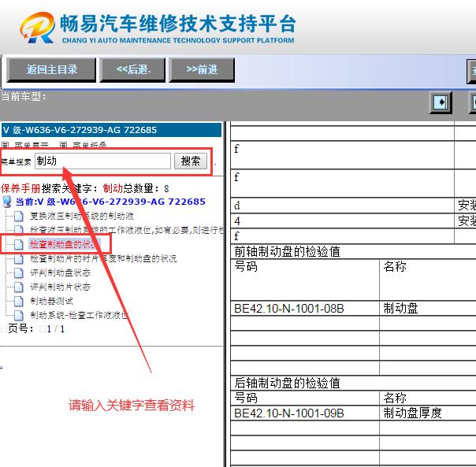
Task: Click the platform logo at top left
Action: pyautogui.click(x=38, y=28)
